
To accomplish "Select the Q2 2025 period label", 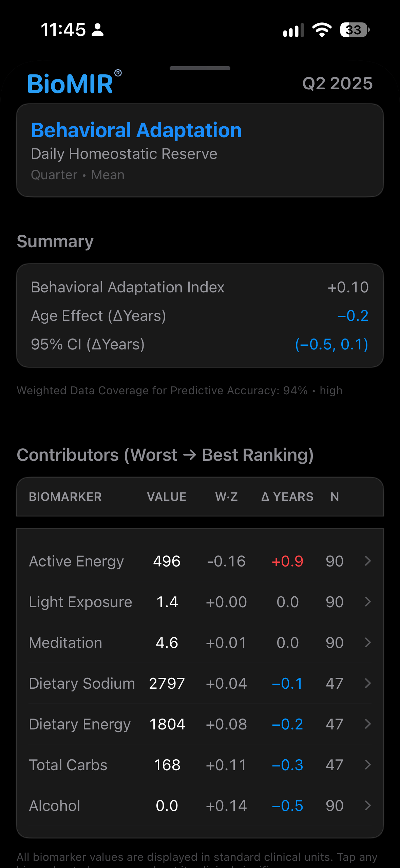I will [338, 84].
